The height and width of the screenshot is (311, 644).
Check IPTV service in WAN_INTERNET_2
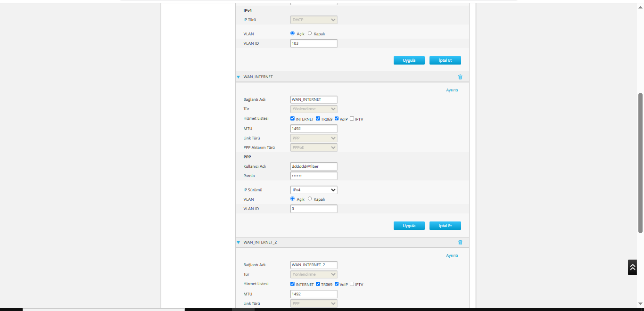(x=352, y=284)
